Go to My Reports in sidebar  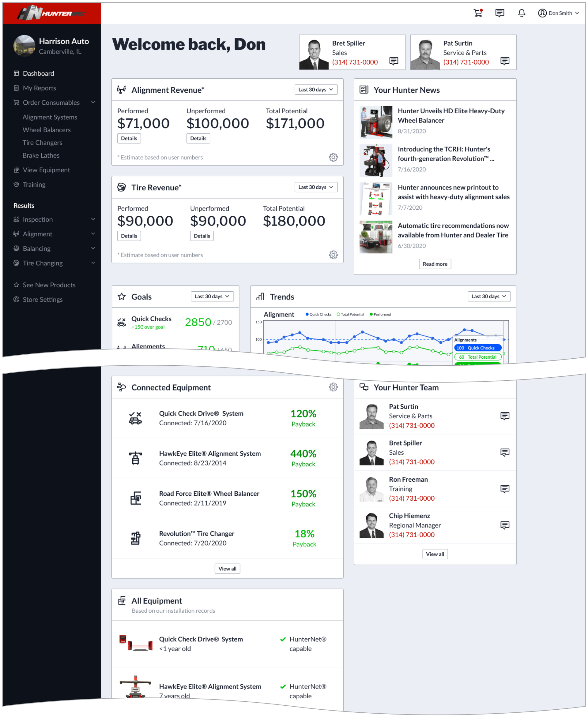click(x=39, y=88)
